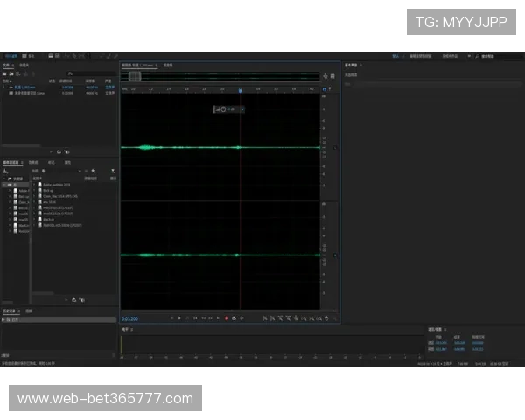
Task: Expand the first file entry in Files panel
Action: click(x=8, y=87)
